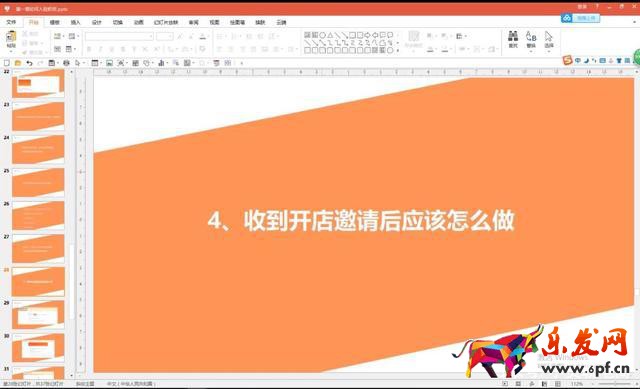Click the zoom slider in status bar
640x389 pixels.
point(615,384)
